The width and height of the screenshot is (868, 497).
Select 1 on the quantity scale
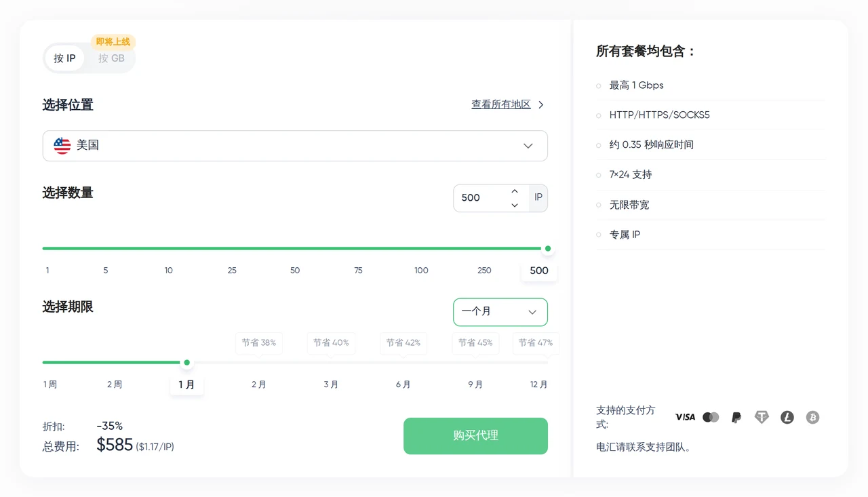coord(47,271)
